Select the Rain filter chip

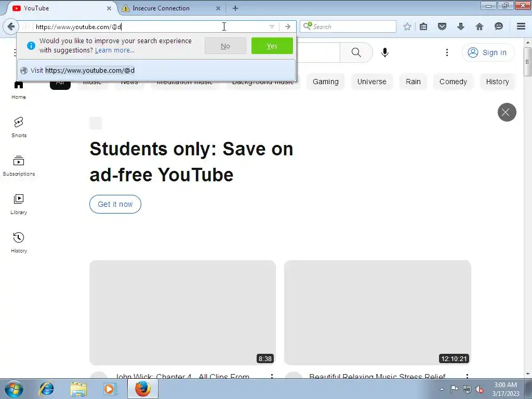point(413,82)
